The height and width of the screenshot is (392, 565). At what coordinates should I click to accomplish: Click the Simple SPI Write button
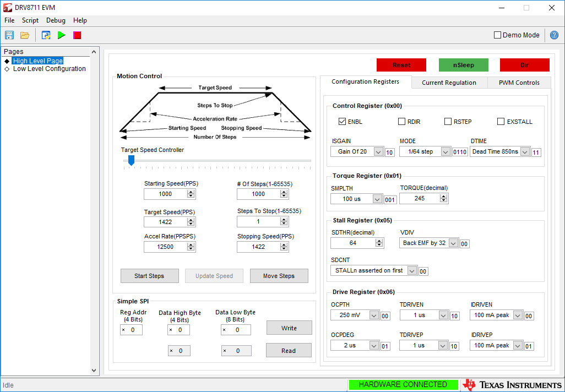pyautogui.click(x=289, y=328)
